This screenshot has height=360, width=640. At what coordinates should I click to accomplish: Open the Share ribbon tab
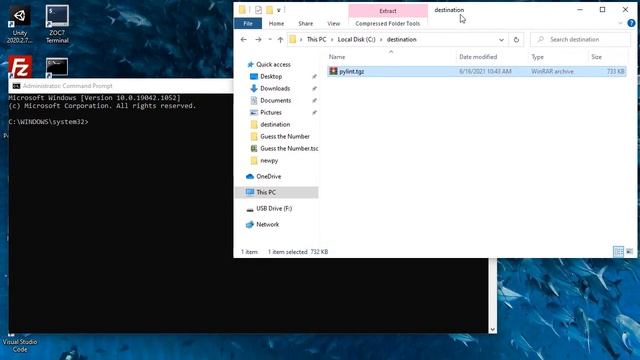(x=305, y=23)
